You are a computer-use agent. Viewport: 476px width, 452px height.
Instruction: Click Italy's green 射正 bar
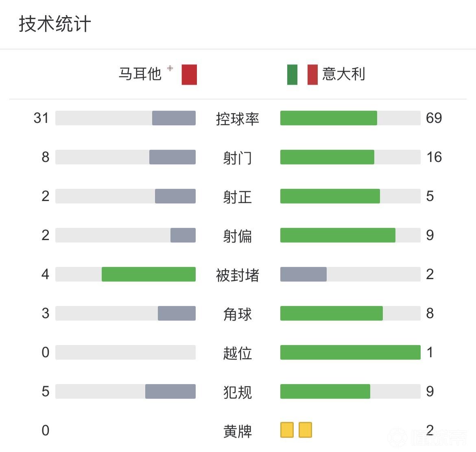[330, 196]
